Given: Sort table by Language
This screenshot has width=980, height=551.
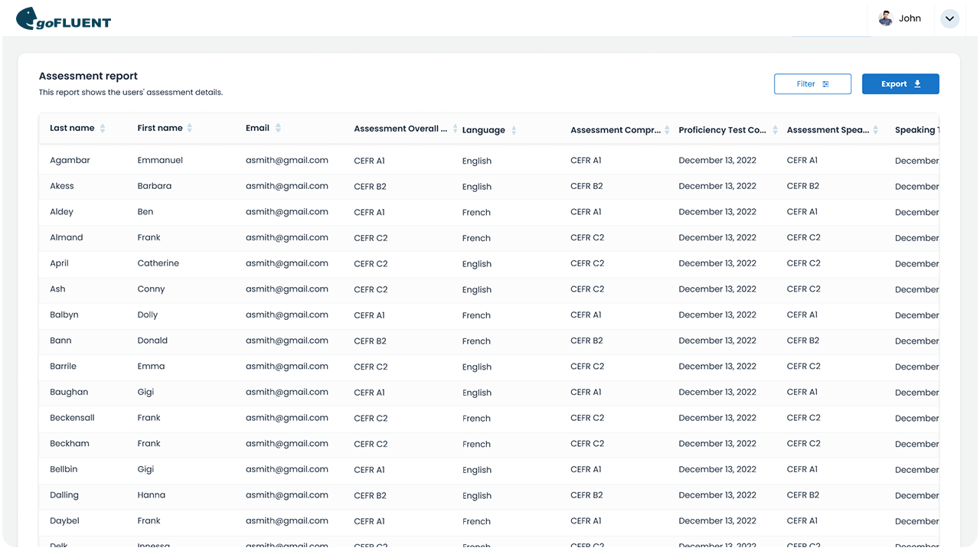Looking at the screenshot, I should click(514, 130).
